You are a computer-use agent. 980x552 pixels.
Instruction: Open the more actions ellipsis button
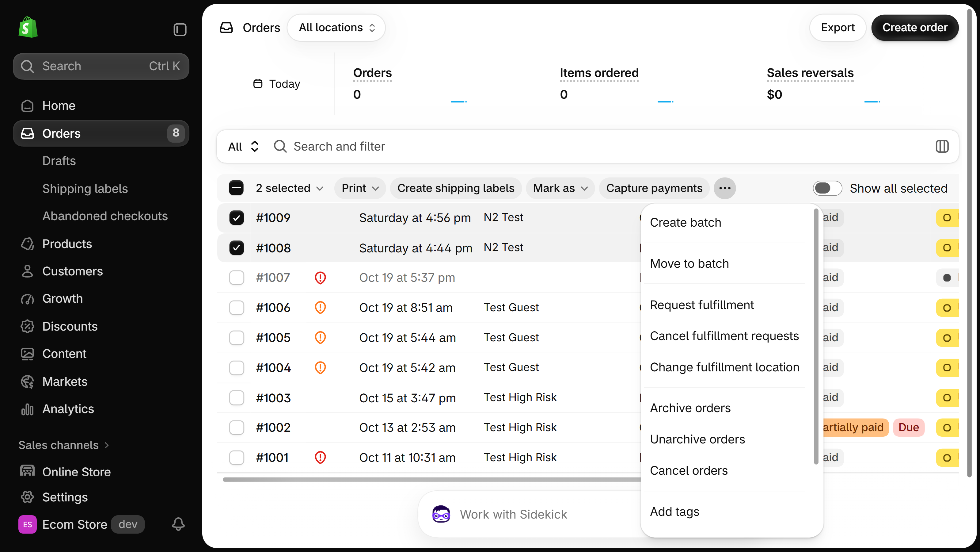click(725, 188)
